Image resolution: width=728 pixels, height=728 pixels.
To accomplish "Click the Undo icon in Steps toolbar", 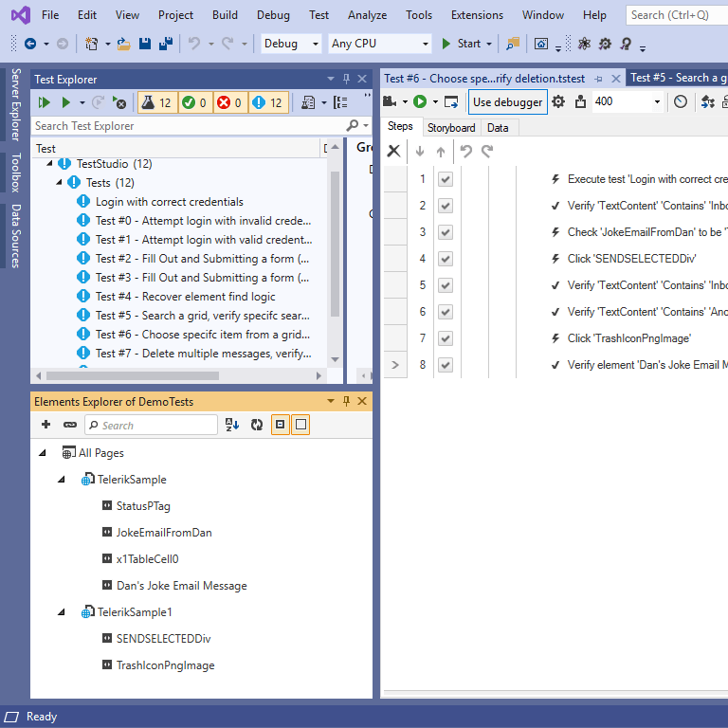I will (465, 151).
